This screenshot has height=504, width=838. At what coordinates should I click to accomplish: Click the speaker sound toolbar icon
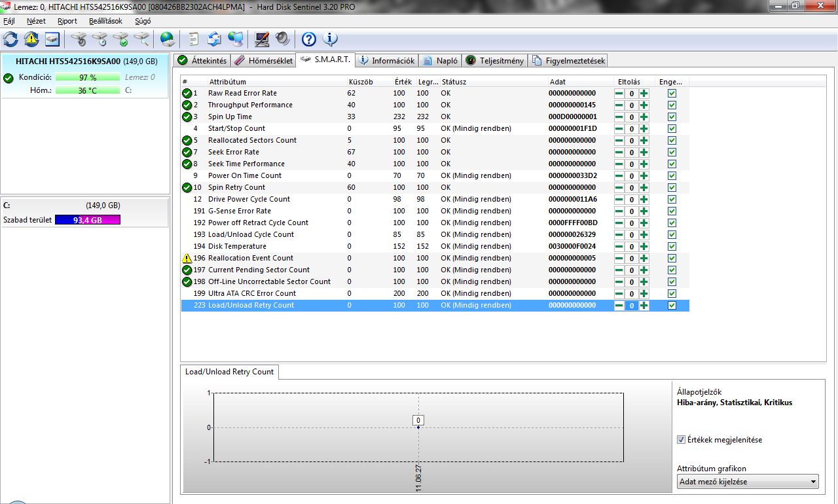[282, 39]
